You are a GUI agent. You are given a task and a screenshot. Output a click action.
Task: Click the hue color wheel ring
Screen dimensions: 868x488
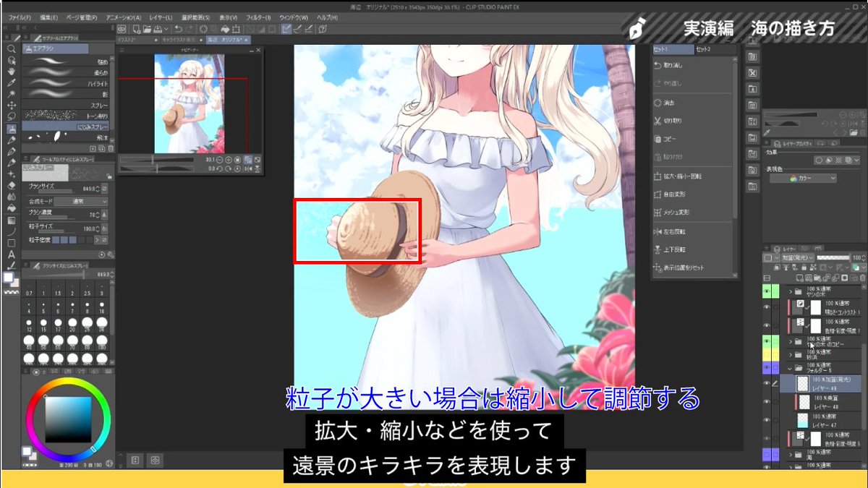69,381
